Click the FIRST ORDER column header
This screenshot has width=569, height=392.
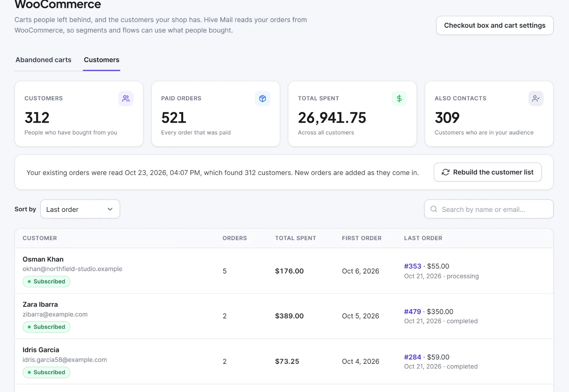click(362, 238)
